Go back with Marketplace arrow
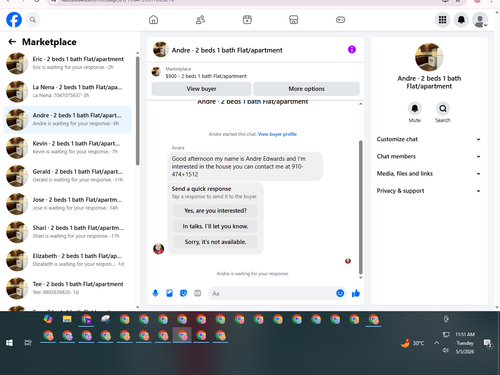Viewport: 500px width, 375px height. point(12,42)
